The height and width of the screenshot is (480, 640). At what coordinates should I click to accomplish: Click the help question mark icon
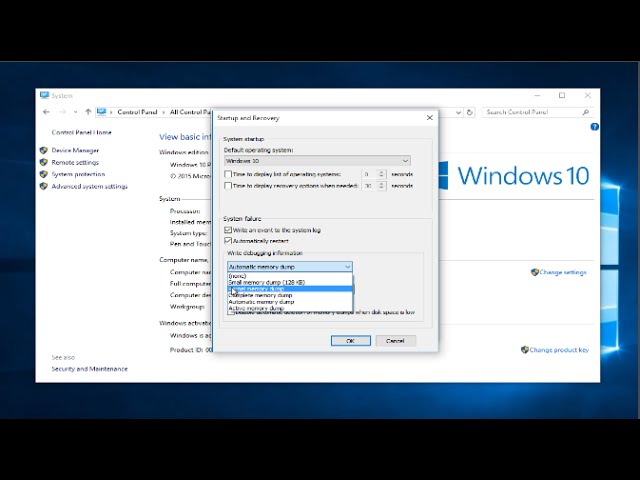point(594,127)
